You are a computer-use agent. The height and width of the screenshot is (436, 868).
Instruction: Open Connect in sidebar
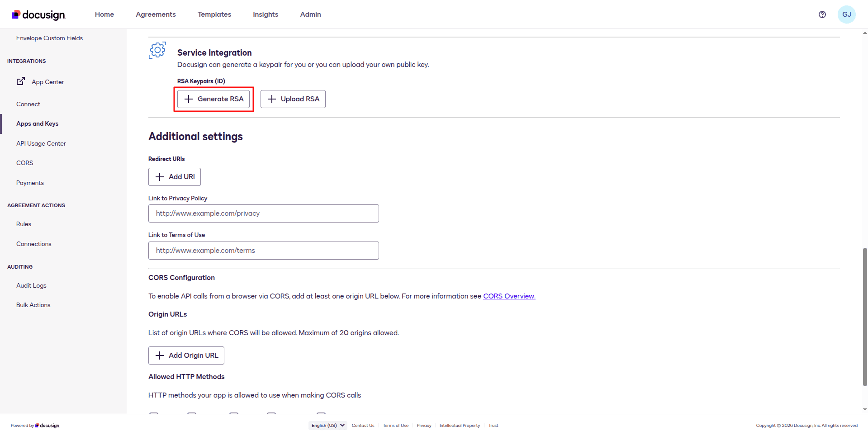pos(28,104)
